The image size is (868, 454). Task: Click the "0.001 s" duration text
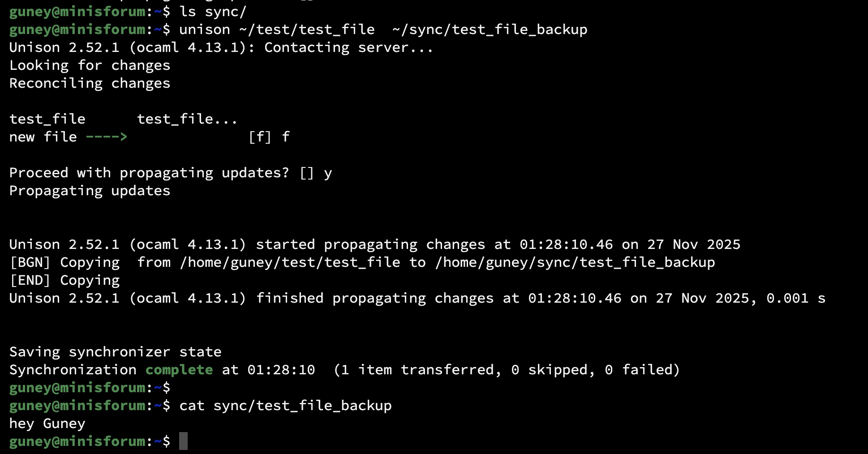[x=795, y=298]
